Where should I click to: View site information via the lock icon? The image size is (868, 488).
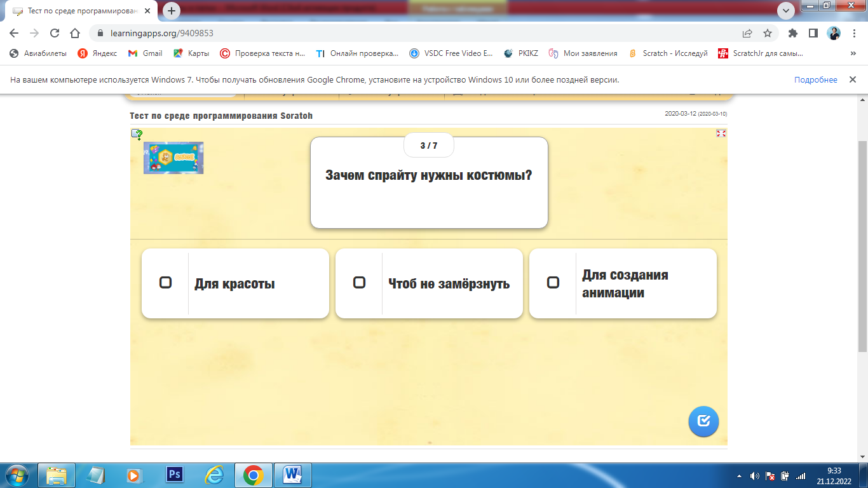[100, 33]
